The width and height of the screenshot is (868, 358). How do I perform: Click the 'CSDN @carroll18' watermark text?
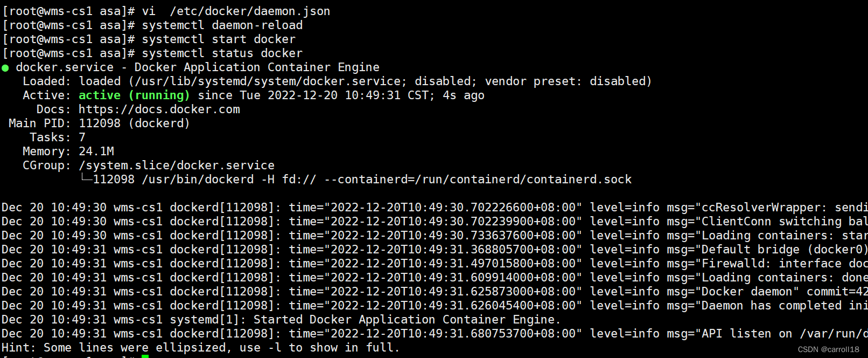coord(828,349)
